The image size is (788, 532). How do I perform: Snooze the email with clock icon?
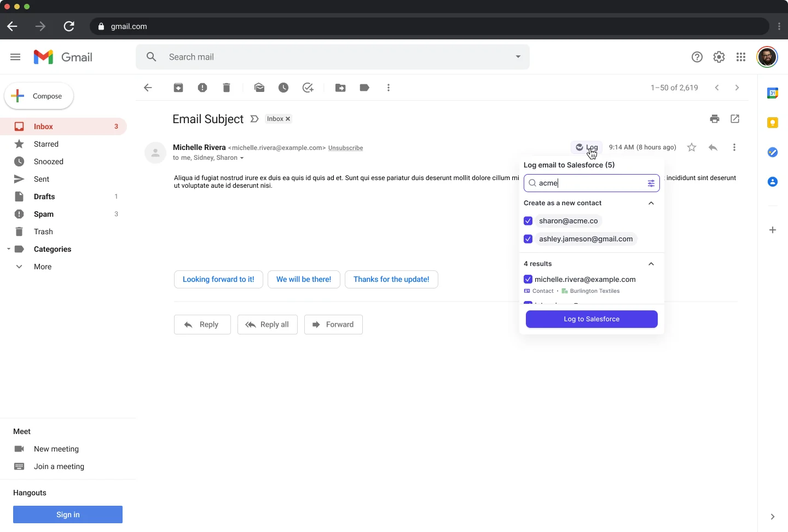[x=283, y=88]
